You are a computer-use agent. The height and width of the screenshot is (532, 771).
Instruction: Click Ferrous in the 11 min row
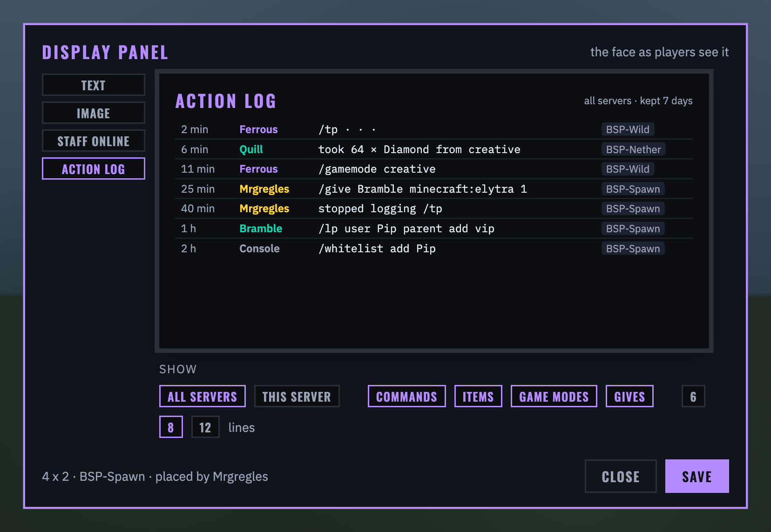tap(258, 169)
